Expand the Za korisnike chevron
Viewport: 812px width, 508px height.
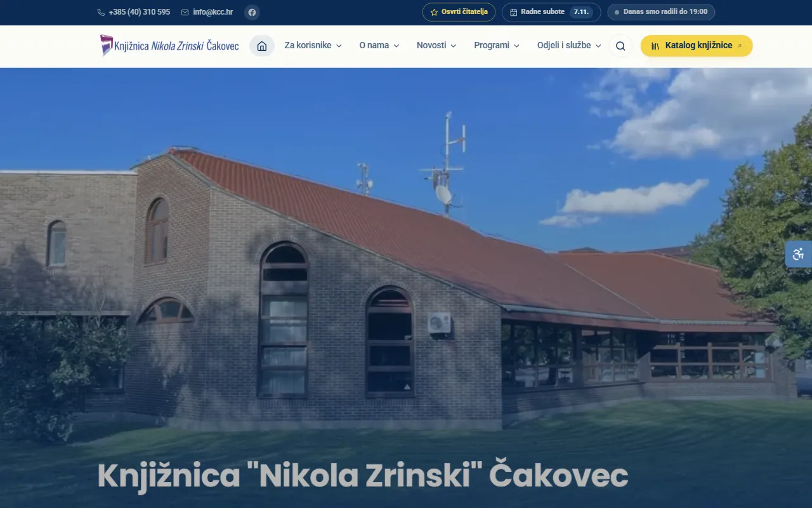click(339, 46)
